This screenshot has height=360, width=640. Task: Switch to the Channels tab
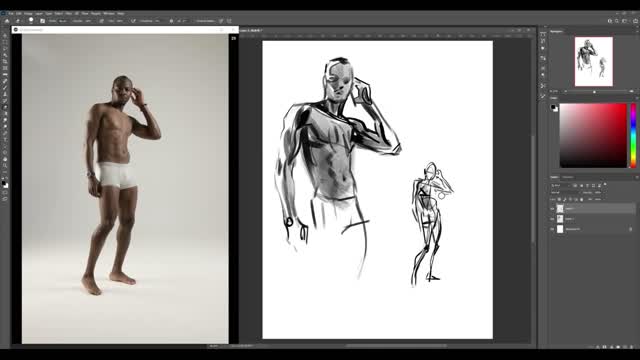coord(568,178)
